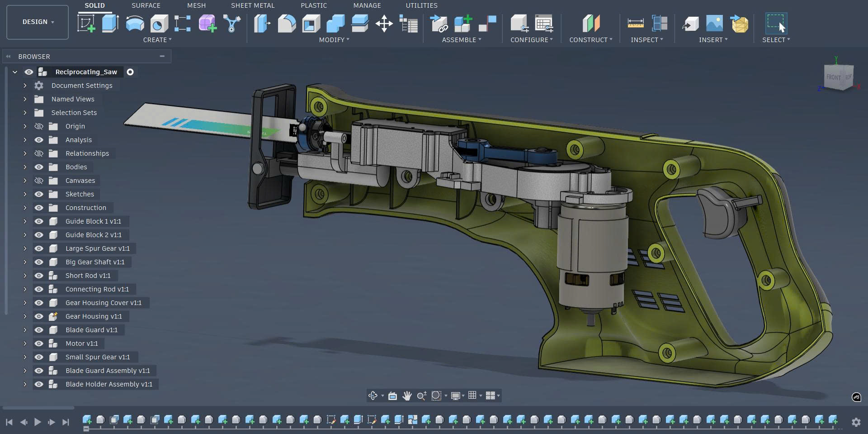Viewport: 868px width, 434px height.
Task: Switch to the SHEET METAL tab
Action: (252, 5)
